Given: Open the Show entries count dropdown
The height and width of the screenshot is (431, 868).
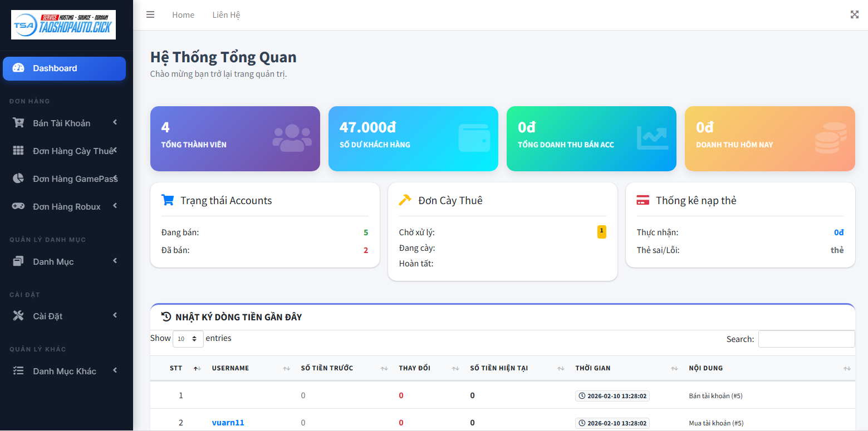Looking at the screenshot, I should click(188, 339).
